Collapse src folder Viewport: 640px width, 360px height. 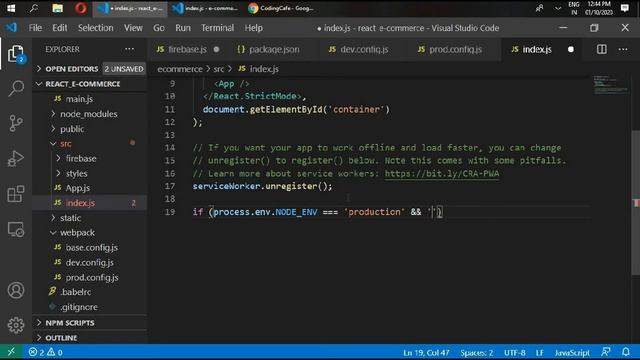(x=89, y=144)
